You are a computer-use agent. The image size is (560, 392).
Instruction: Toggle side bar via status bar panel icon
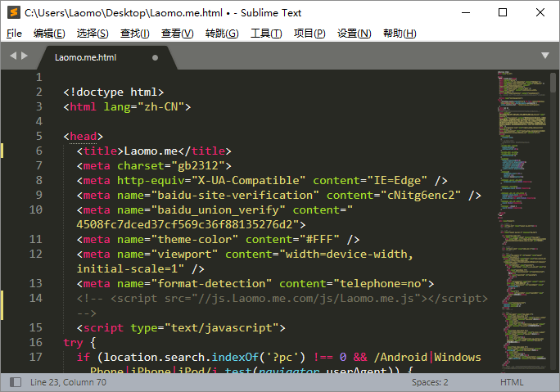[x=16, y=382]
